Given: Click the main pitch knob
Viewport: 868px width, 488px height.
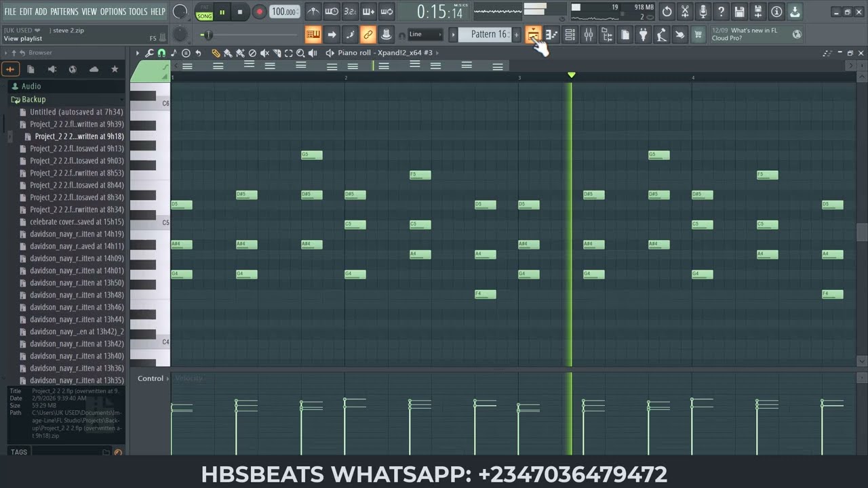Looking at the screenshot, I should 180,35.
